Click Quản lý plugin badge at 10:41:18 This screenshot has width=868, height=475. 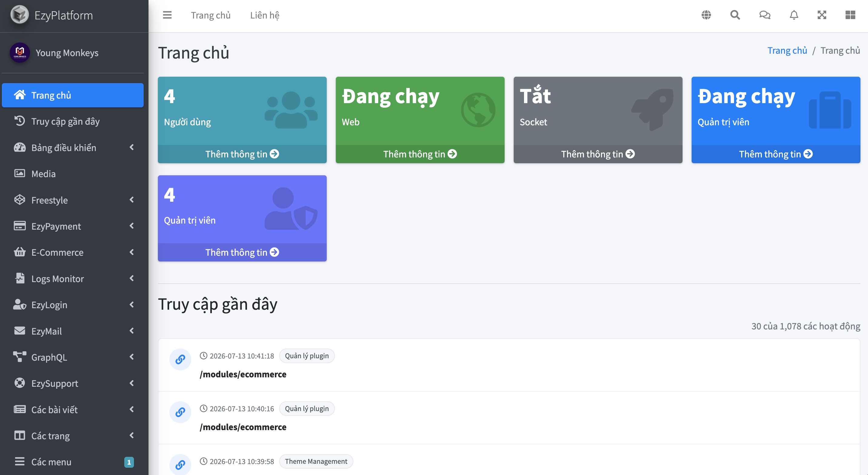(307, 356)
